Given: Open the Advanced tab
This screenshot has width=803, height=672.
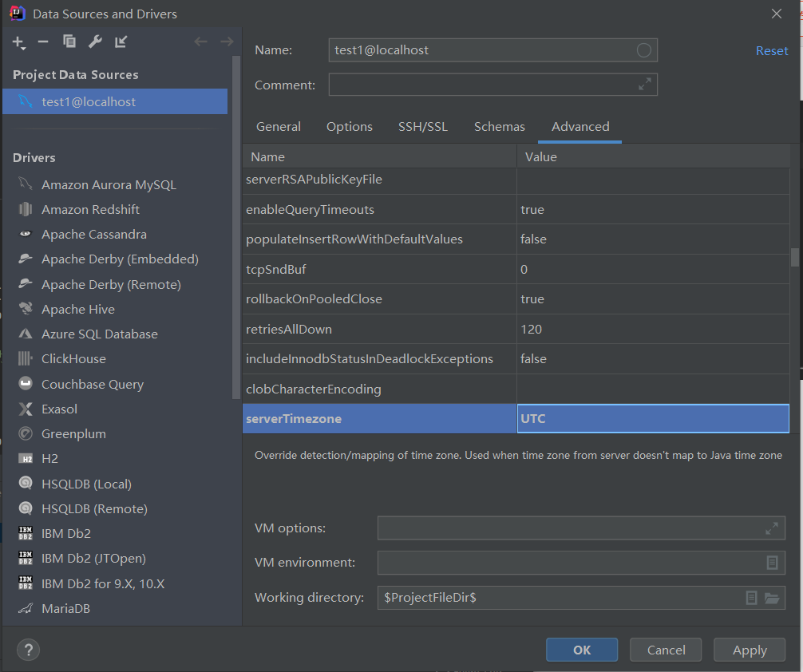Looking at the screenshot, I should pos(580,127).
